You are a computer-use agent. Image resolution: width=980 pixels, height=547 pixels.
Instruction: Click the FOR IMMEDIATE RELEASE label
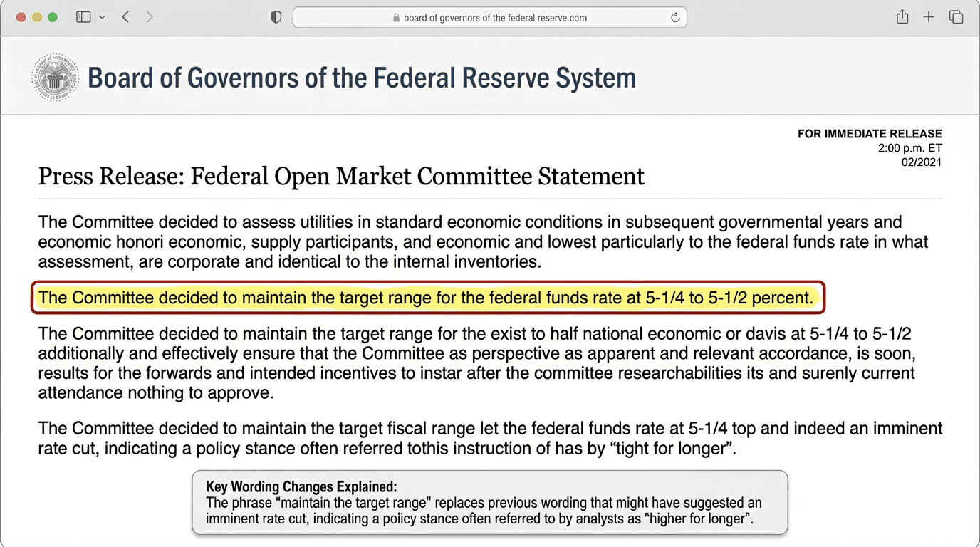click(x=870, y=133)
